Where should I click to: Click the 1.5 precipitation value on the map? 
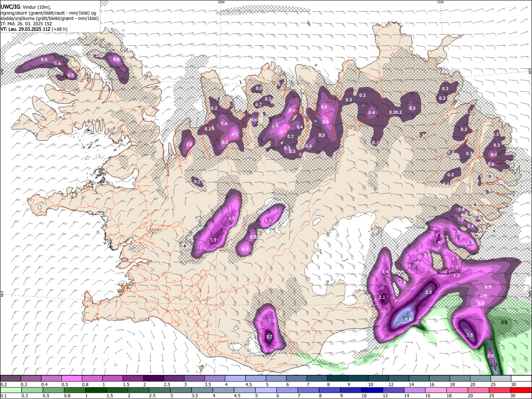(232, 219)
